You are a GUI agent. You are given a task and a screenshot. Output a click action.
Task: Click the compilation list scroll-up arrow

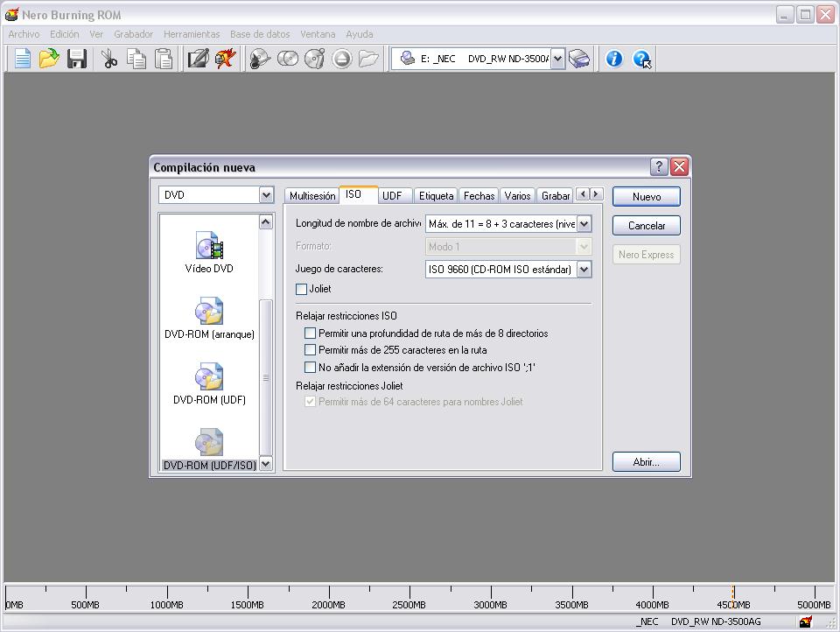click(x=266, y=222)
